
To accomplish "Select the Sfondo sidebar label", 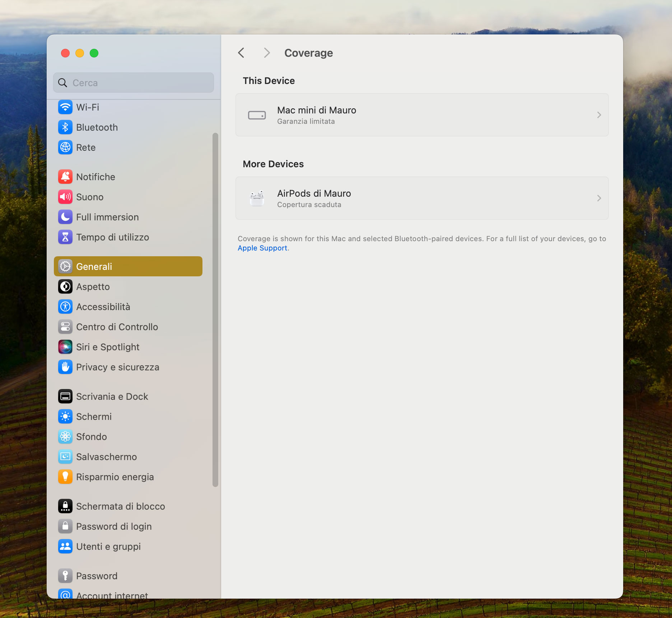I will coord(92,436).
